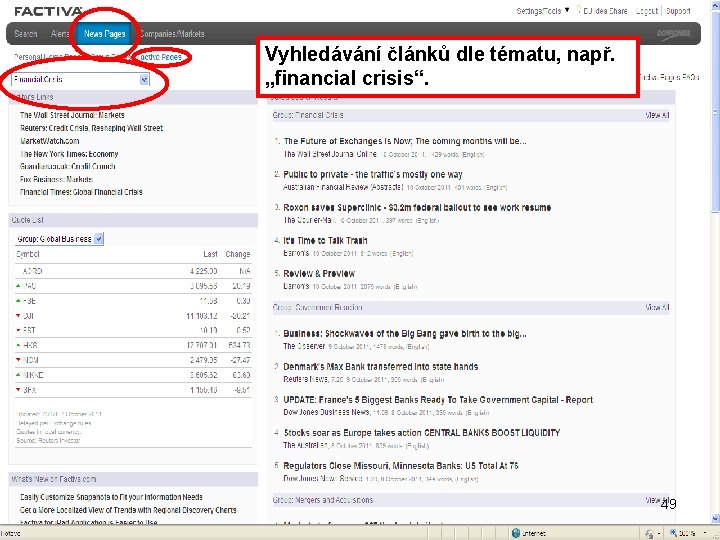The width and height of the screenshot is (720, 540).
Task: Click the NIKKEI symbol in quote list
Action: click(x=33, y=375)
